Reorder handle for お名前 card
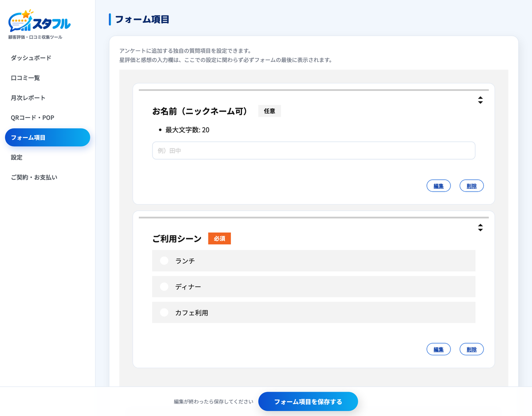The height and width of the screenshot is (416, 532). (x=480, y=100)
